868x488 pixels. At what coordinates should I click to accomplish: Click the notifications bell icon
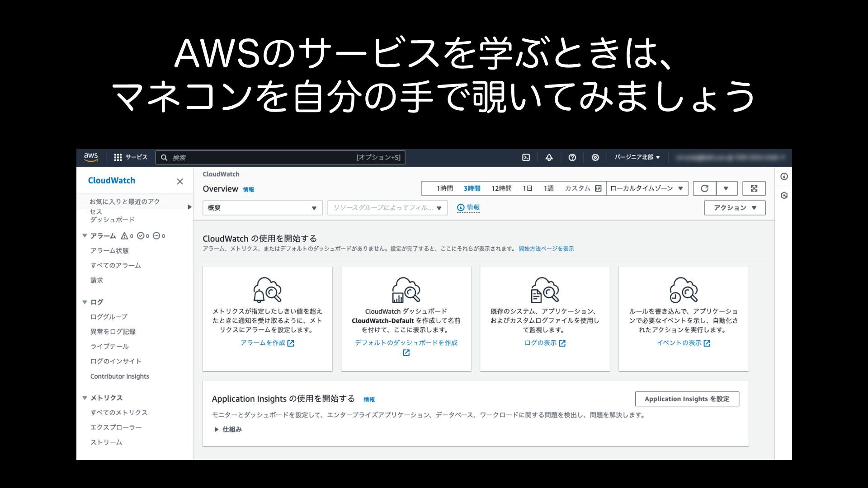coord(549,157)
